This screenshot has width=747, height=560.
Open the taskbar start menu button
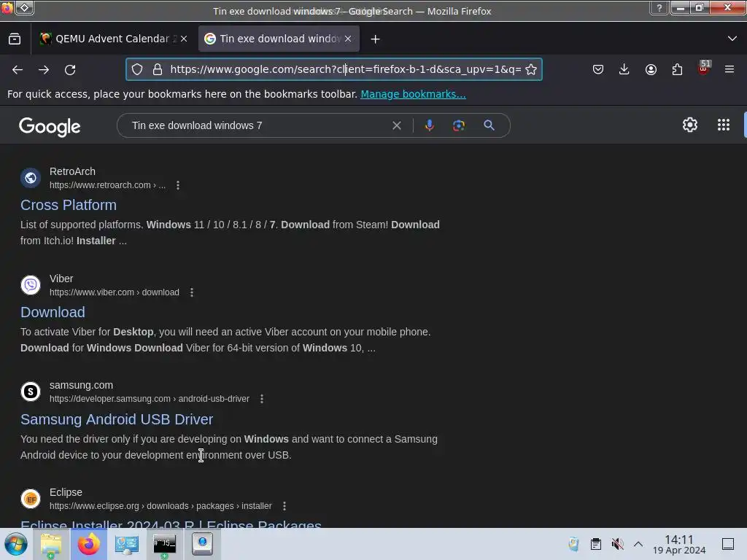point(16,544)
